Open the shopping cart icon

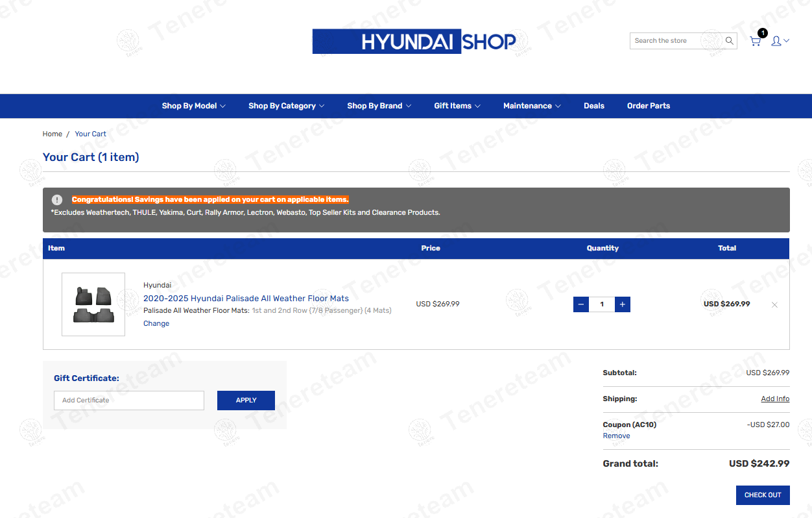(756, 41)
